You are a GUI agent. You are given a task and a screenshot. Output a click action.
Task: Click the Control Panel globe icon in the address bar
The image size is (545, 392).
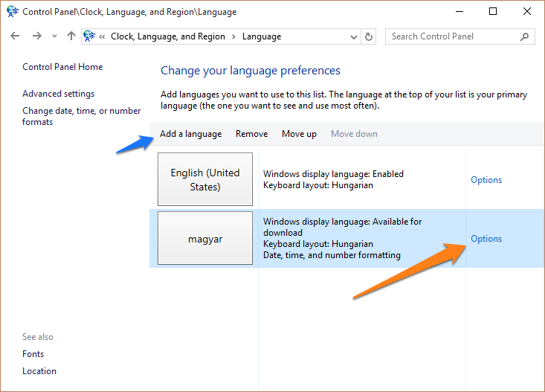click(89, 36)
